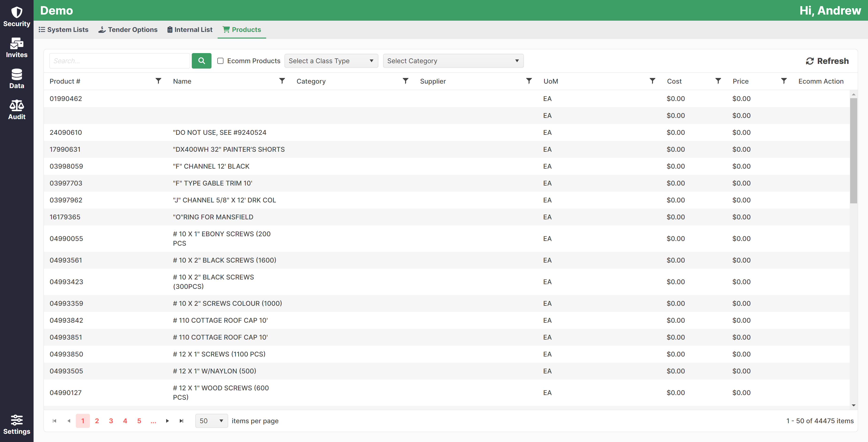Go to the first page arrow
The image size is (868, 442).
point(55,421)
